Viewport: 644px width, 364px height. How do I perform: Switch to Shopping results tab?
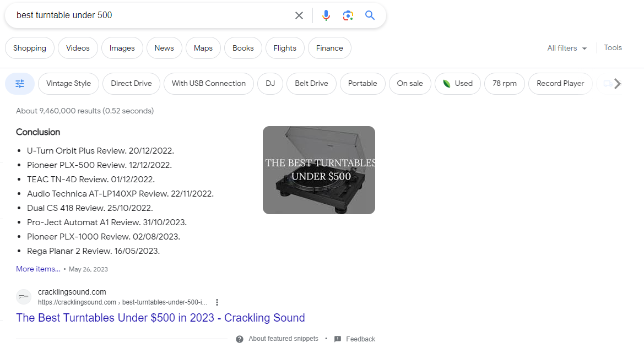pyautogui.click(x=30, y=48)
